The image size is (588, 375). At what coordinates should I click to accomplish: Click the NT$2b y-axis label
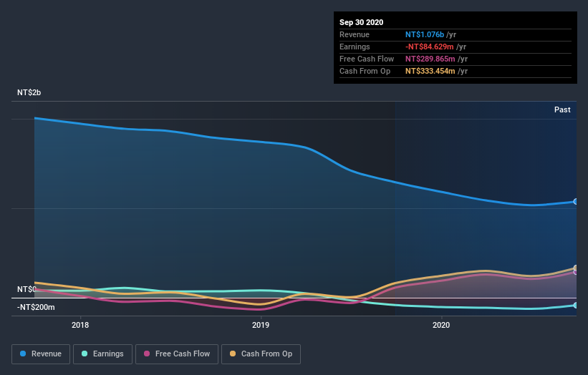[x=29, y=92]
